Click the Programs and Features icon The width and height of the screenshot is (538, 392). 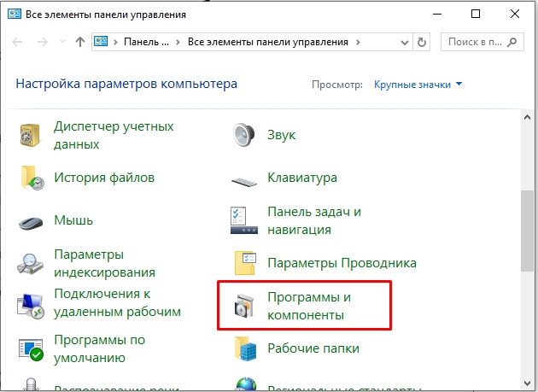(x=244, y=306)
